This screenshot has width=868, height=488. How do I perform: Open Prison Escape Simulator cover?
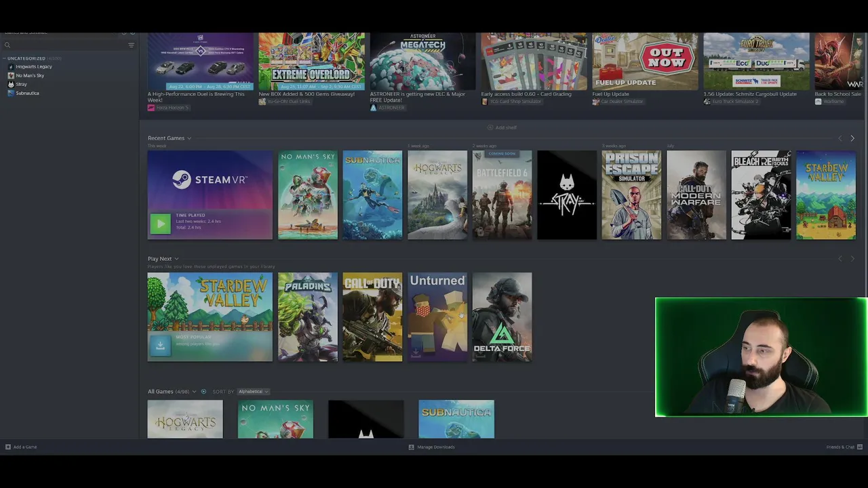pyautogui.click(x=631, y=195)
